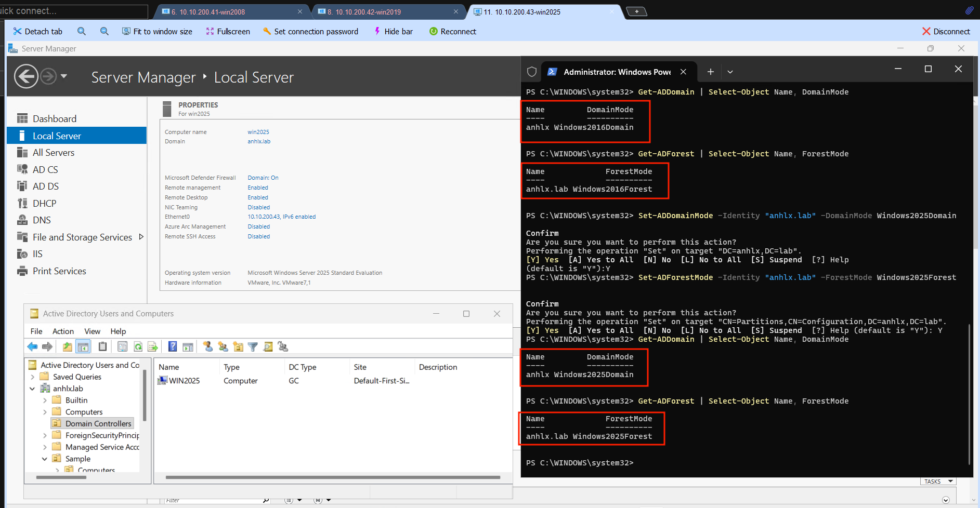Click Hide bar option
The height and width of the screenshot is (508, 980).
pyautogui.click(x=393, y=32)
